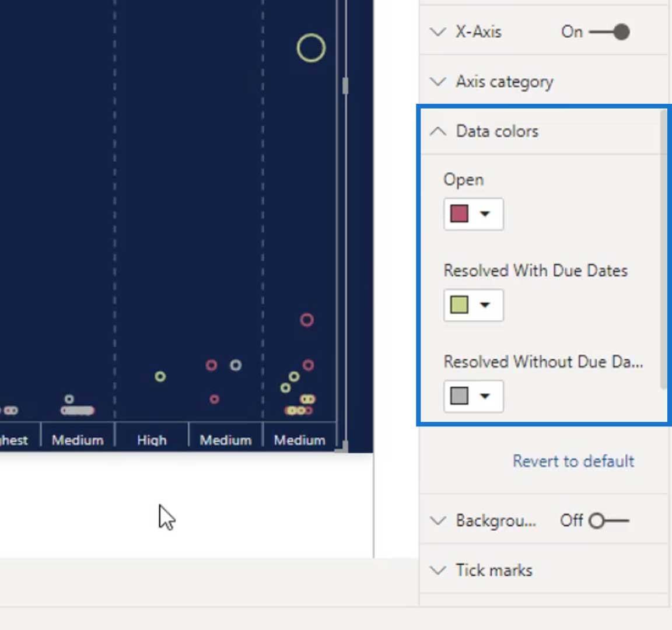Click the Resolved Without Due Da... label
Viewport: 672px width, 630px height.
click(544, 362)
